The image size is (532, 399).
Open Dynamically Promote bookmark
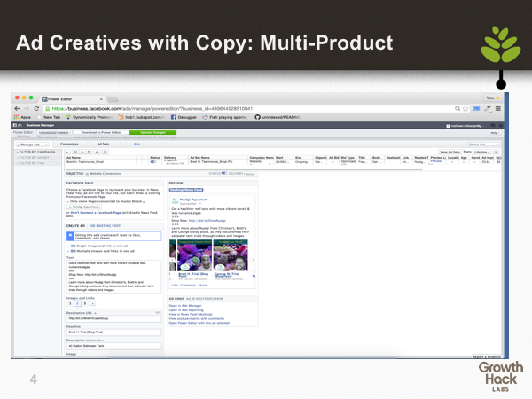89,117
